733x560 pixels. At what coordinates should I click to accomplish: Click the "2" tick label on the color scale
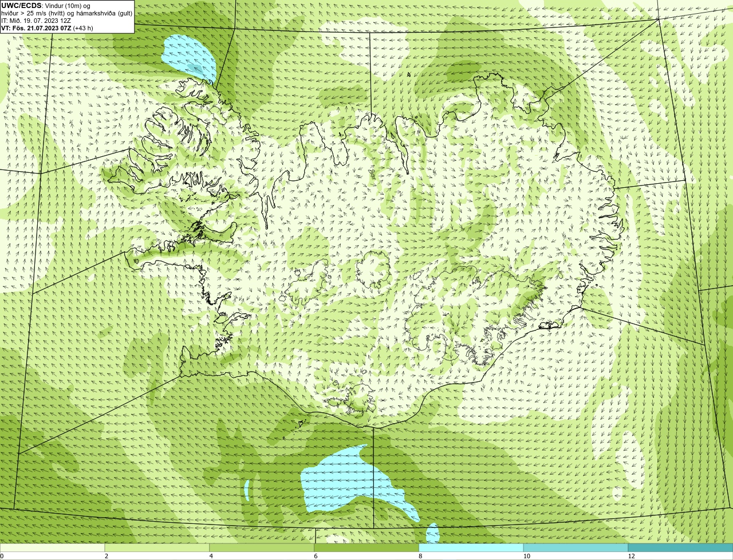pos(106,556)
